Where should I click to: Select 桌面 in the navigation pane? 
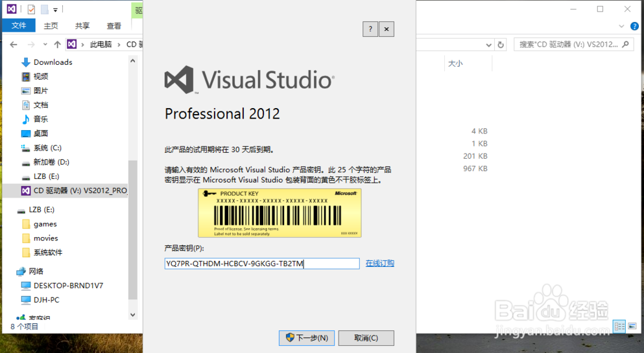pos(41,133)
